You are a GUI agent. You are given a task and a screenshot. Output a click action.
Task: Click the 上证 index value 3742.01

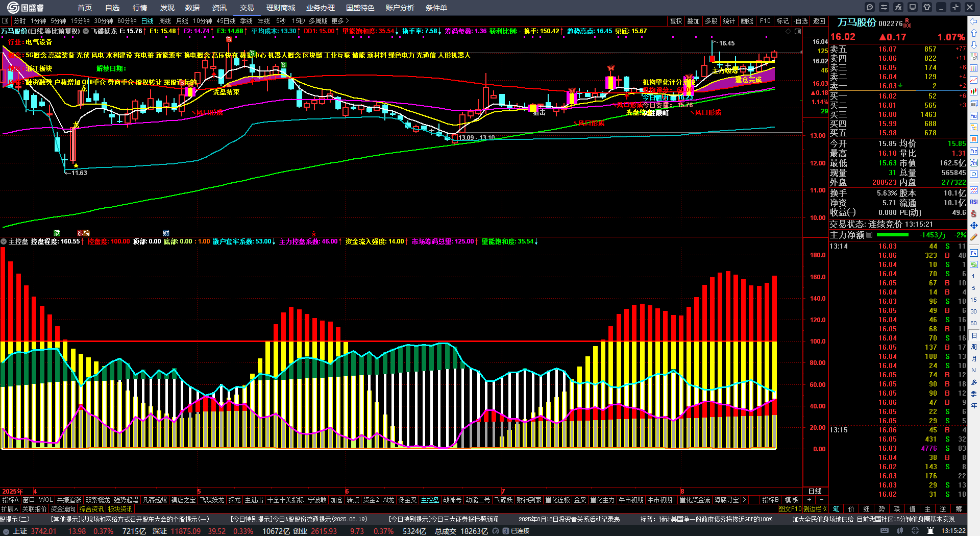pyautogui.click(x=43, y=531)
